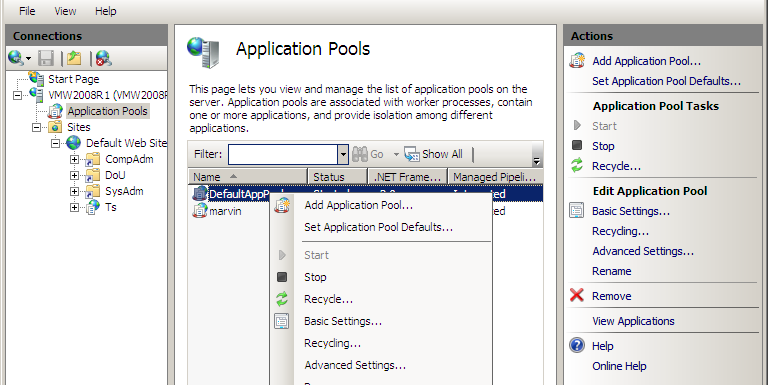The image size is (768, 385).
Task: Click the blue Help question mark icon
Action: click(x=577, y=345)
